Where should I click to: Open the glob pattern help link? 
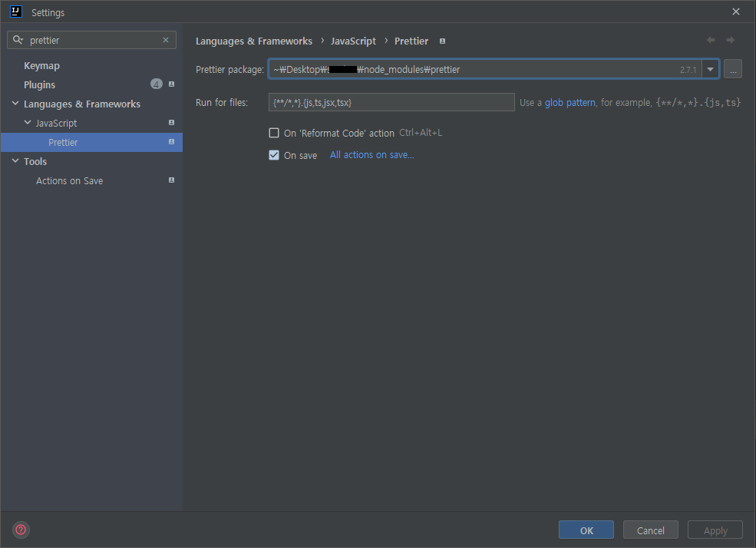click(570, 103)
